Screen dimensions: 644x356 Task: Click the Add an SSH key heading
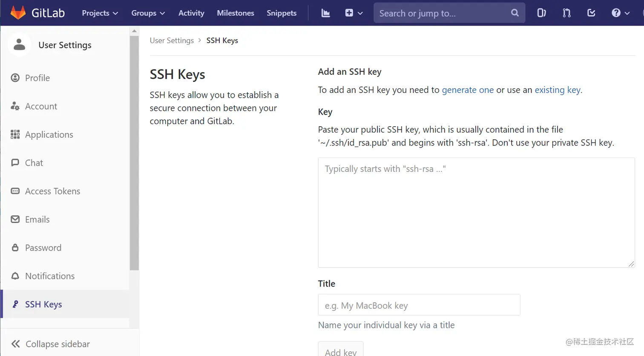[x=350, y=72]
